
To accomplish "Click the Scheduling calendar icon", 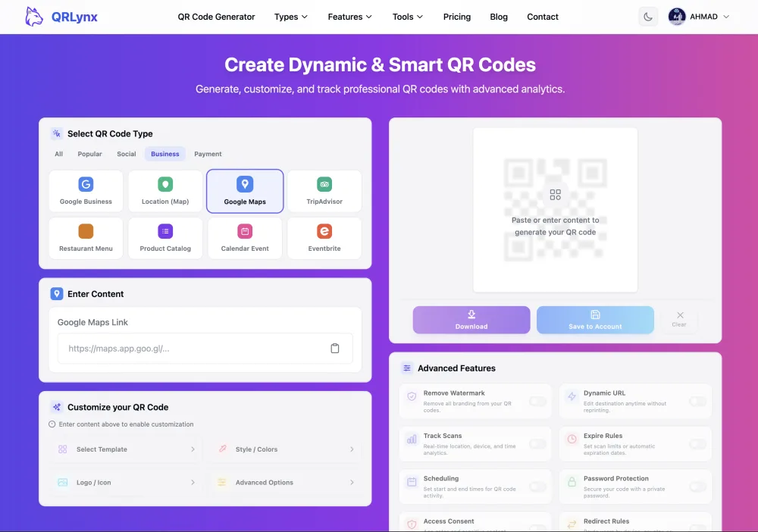I will click(412, 482).
